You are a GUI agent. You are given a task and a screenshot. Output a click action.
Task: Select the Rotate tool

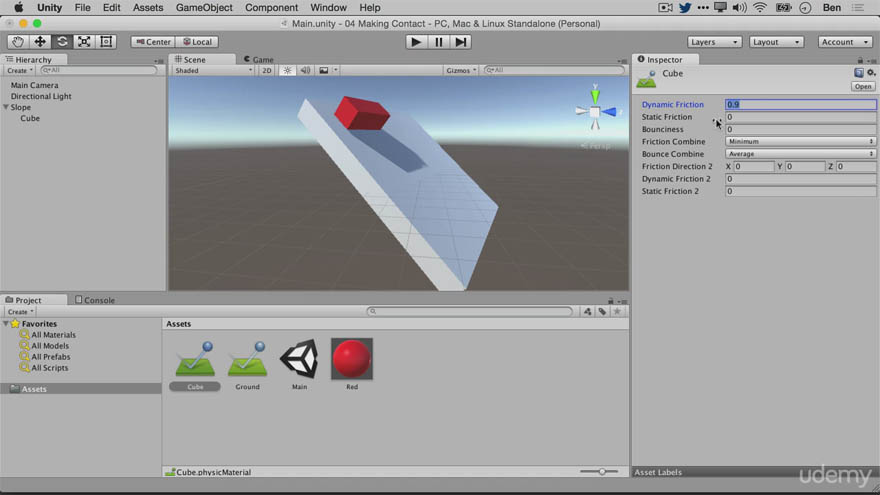click(x=62, y=42)
